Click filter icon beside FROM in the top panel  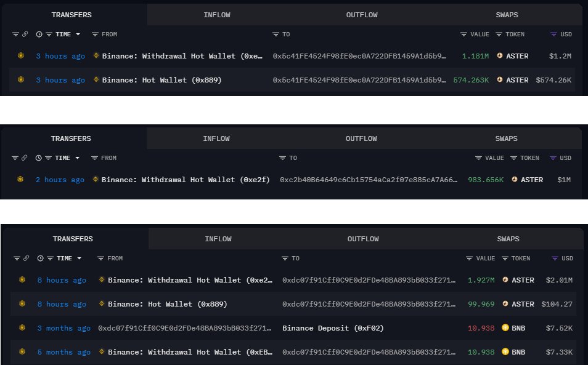tap(96, 34)
